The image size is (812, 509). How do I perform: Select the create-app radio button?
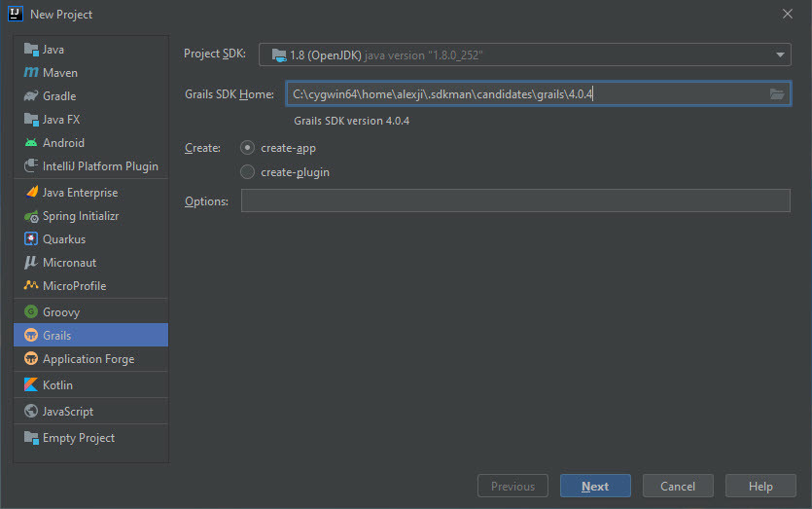pos(248,148)
